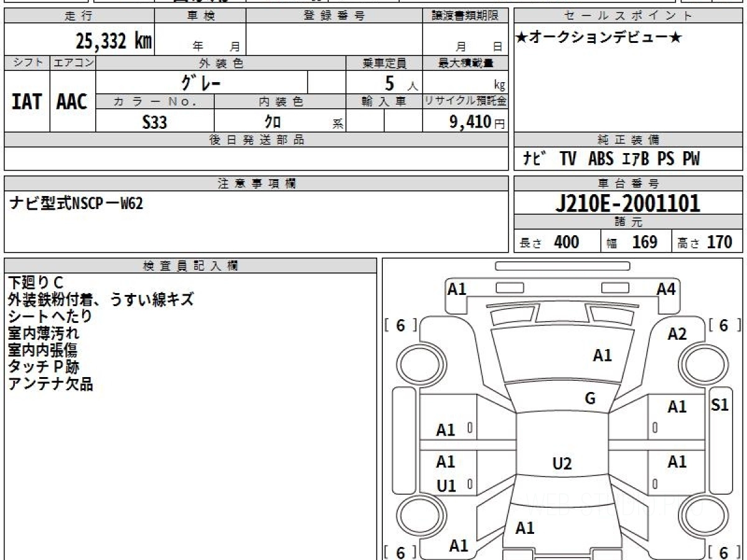Image resolution: width=747 pixels, height=560 pixels.
Task: Click the 内装色 header
Action: (x=280, y=101)
